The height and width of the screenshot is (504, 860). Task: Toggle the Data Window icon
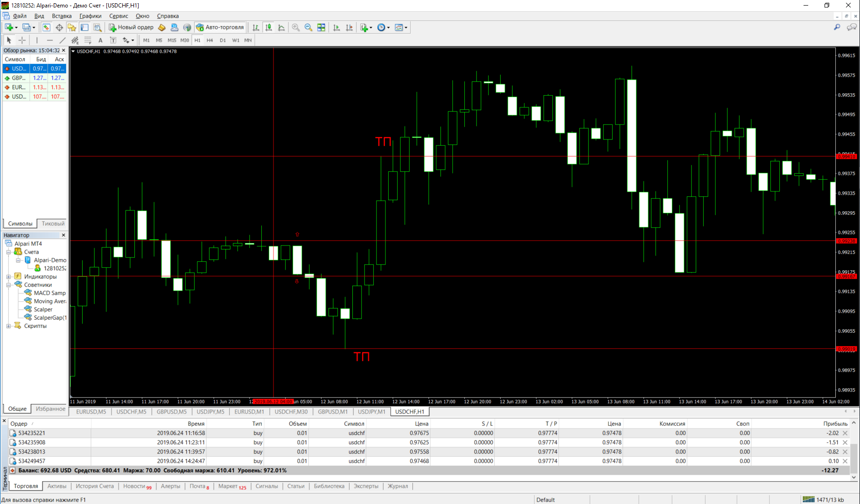tap(59, 28)
